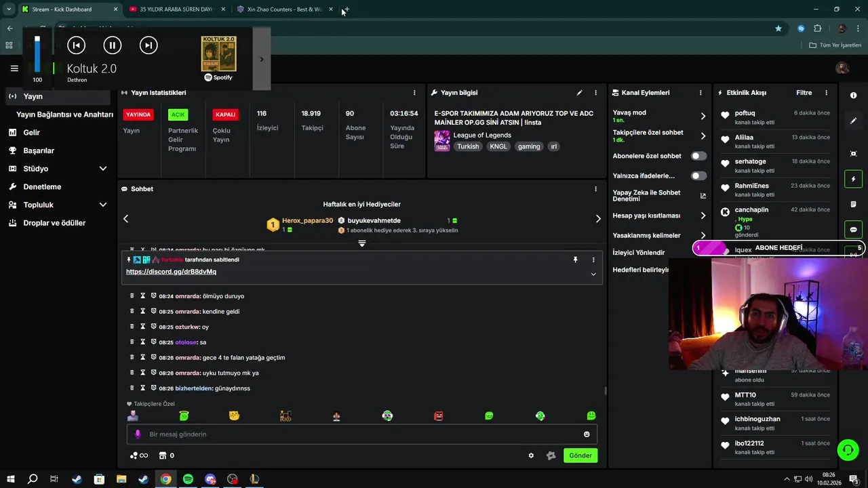Click the document icon in right rail

pyautogui.click(x=853, y=204)
